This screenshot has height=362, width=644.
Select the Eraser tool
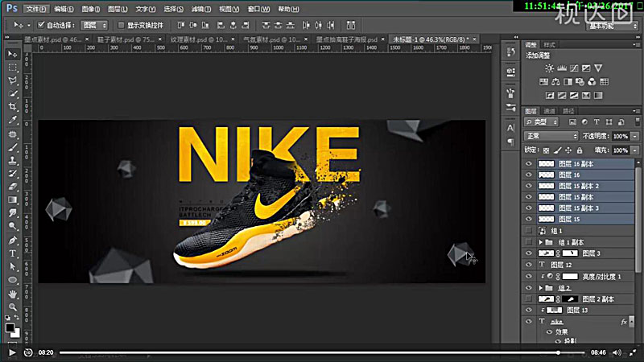[x=13, y=187]
